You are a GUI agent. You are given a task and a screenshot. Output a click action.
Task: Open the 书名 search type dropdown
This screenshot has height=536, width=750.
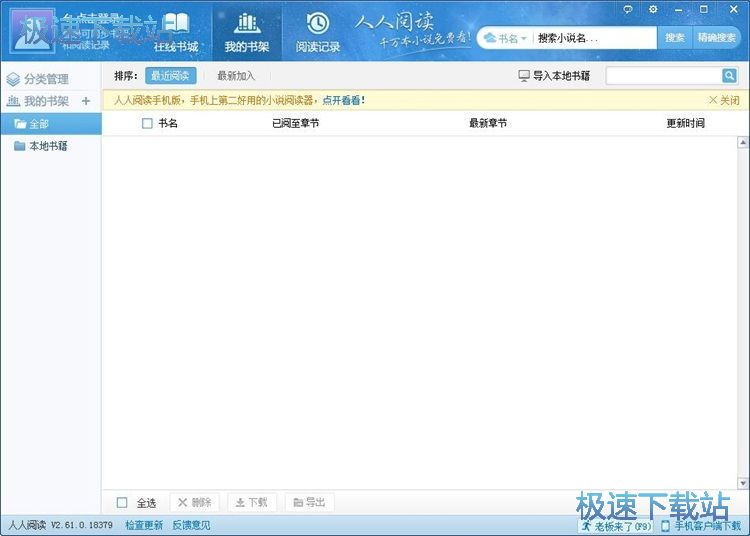coord(506,38)
